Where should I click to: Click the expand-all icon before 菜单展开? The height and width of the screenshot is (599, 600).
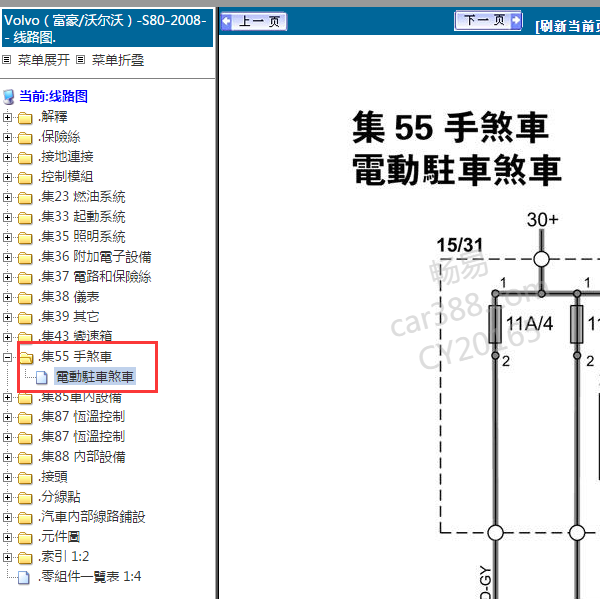[x=7, y=60]
